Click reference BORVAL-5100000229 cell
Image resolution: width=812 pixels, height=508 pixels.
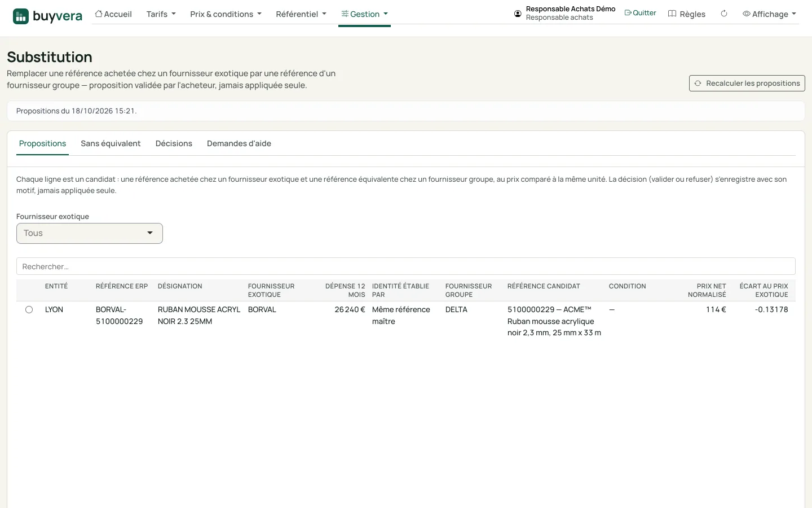pos(120,316)
